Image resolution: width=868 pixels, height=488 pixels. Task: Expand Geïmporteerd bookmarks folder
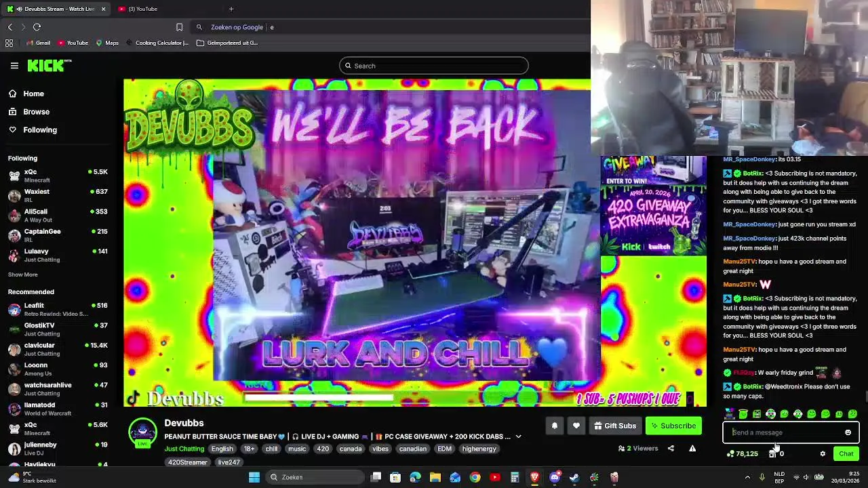(x=227, y=43)
